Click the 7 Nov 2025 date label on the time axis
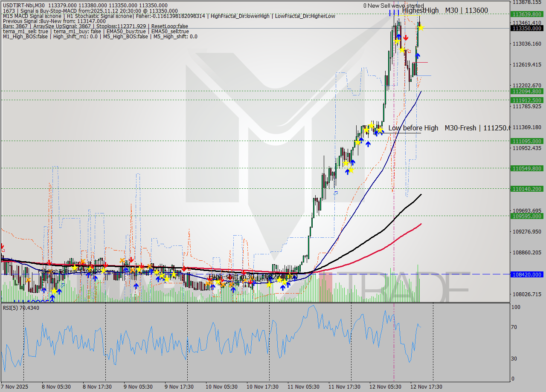546x392 pixels. tap(14, 387)
